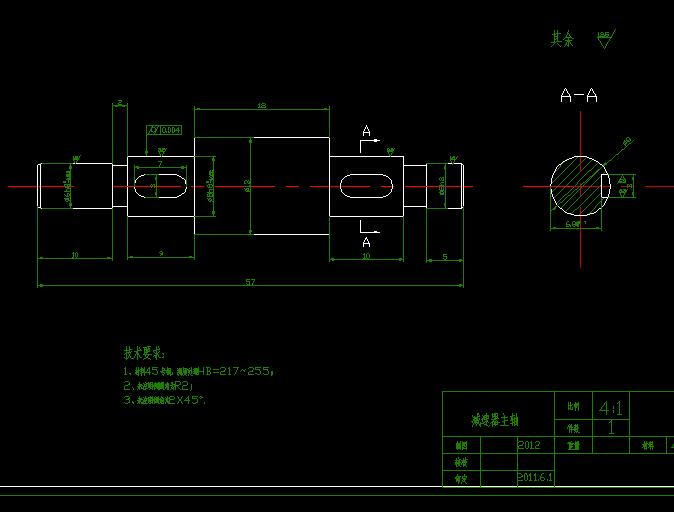Image resolution: width=674 pixels, height=512 pixels.
Task: Click the left keyway slot outline
Action: (x=160, y=186)
